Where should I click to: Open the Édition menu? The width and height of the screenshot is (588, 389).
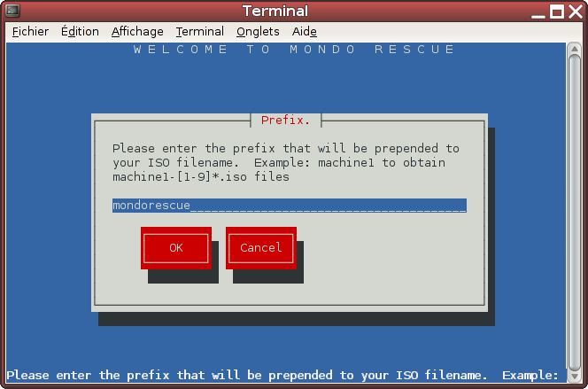click(80, 32)
